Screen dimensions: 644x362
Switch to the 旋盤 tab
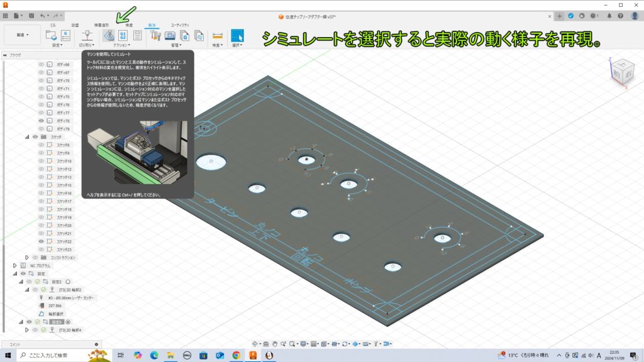(75, 25)
